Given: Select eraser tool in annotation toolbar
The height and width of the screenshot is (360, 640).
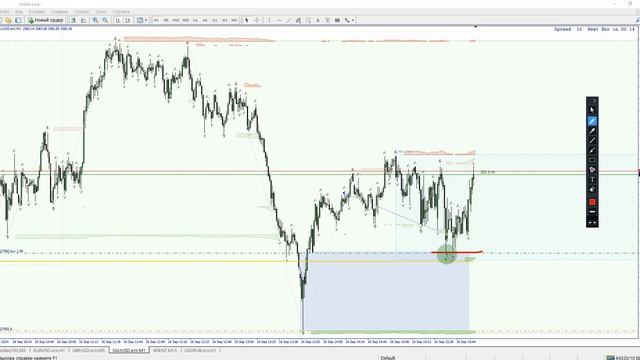Looking at the screenshot, I should (x=592, y=189).
